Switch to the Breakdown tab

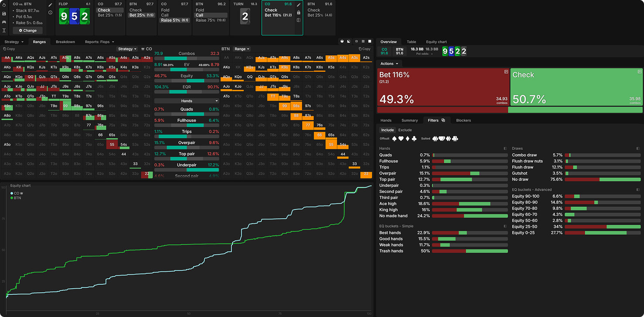tap(65, 42)
